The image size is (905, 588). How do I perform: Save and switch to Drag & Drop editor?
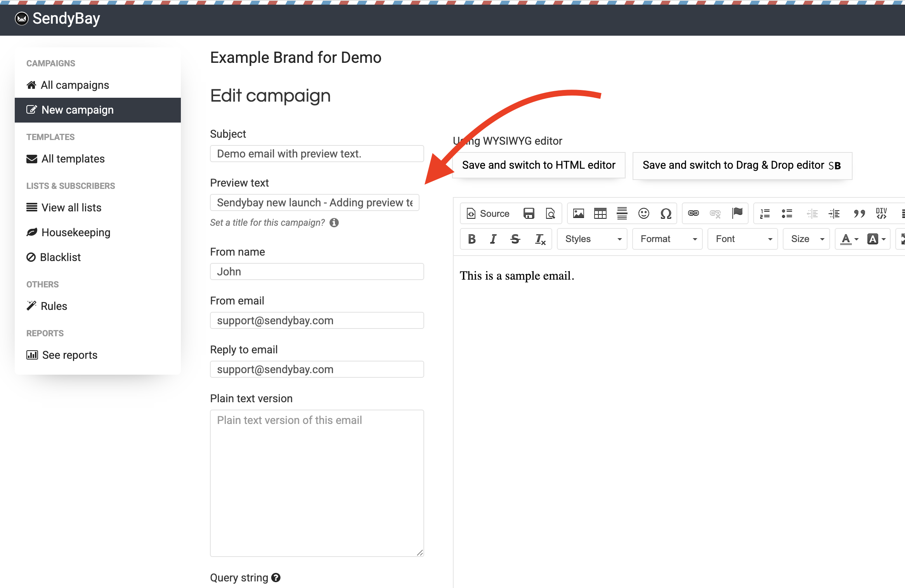[742, 166]
